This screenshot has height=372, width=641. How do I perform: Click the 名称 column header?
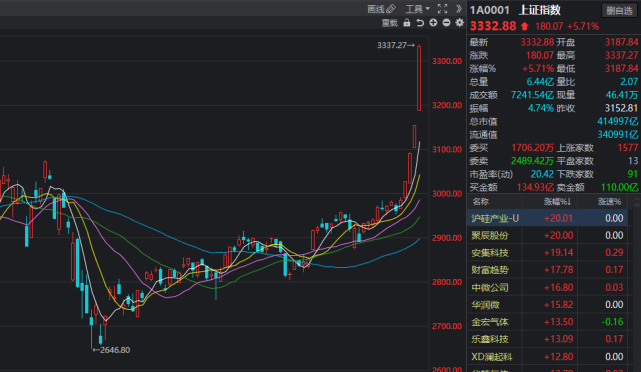pos(481,202)
